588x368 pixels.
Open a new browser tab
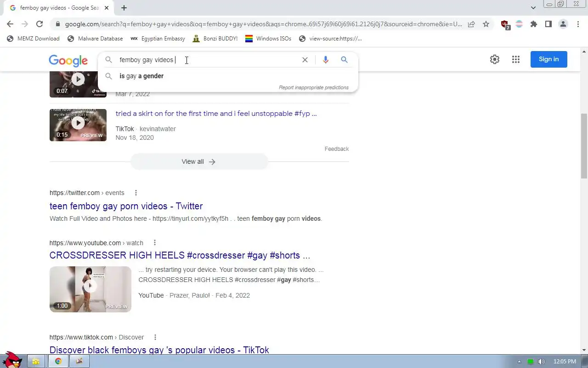124,8
